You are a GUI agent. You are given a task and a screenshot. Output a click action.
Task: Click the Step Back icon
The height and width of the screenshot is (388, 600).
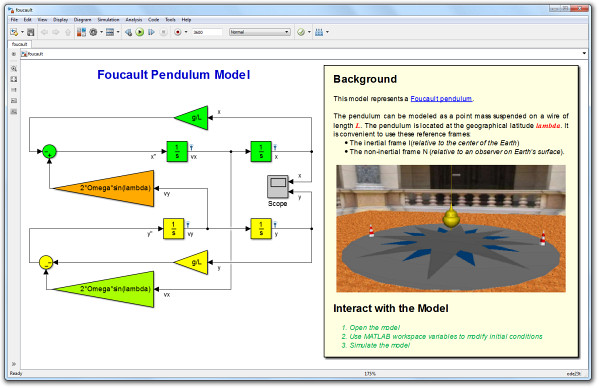point(129,32)
